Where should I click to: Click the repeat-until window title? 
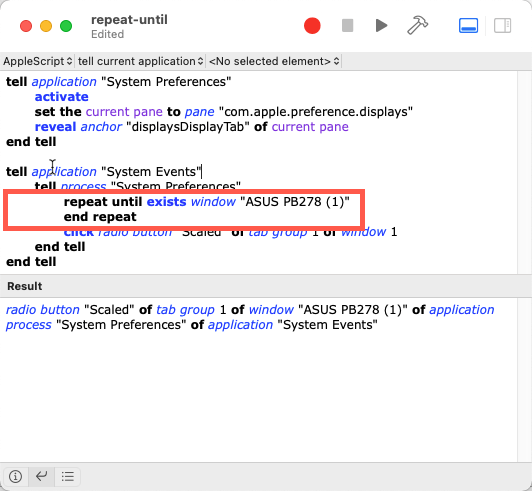coord(129,20)
